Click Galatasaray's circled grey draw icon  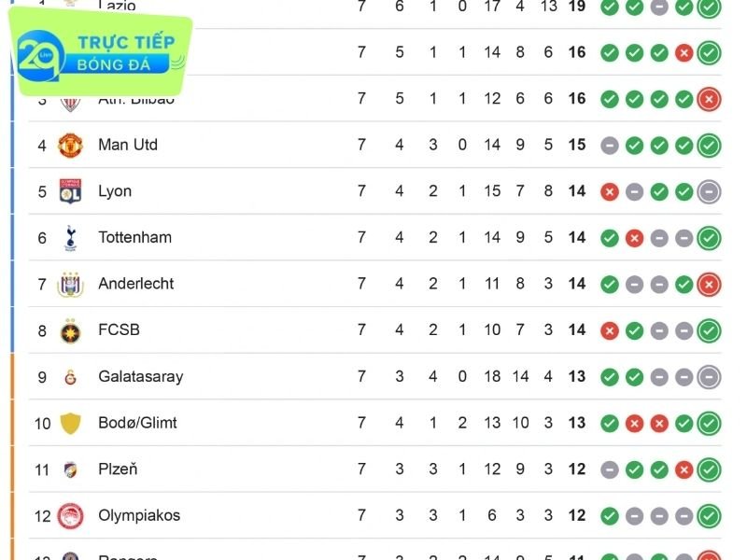pos(709,377)
